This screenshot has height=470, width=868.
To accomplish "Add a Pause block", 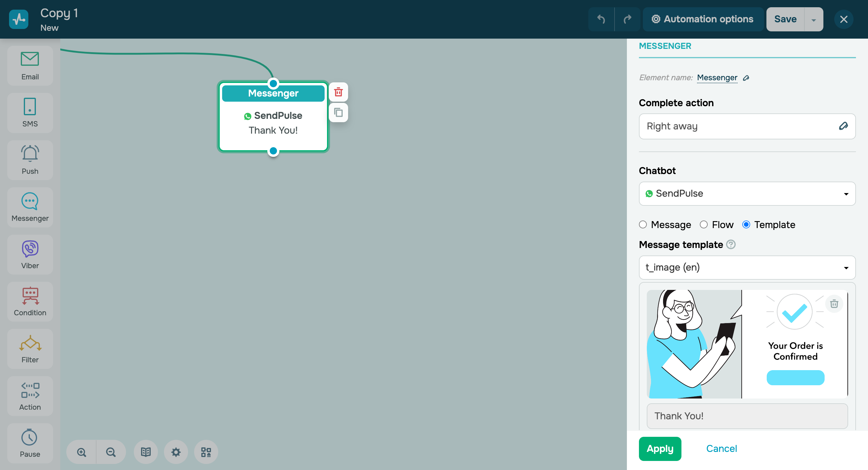I will click(x=30, y=443).
